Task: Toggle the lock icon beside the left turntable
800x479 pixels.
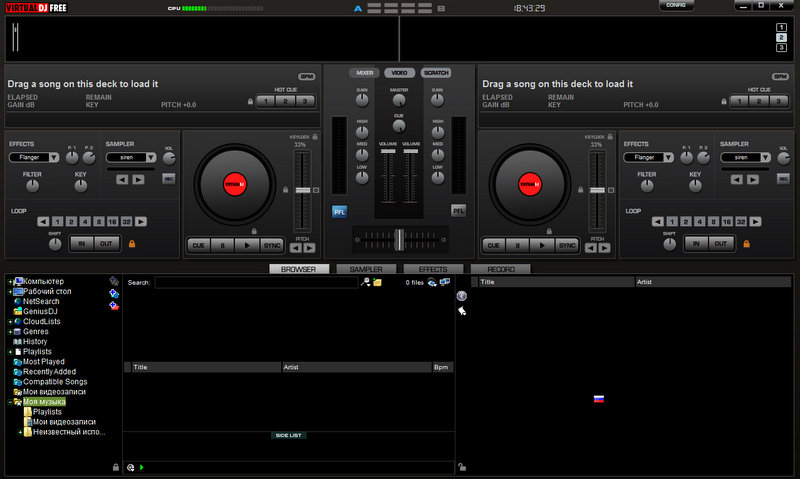Action: pyautogui.click(x=285, y=190)
